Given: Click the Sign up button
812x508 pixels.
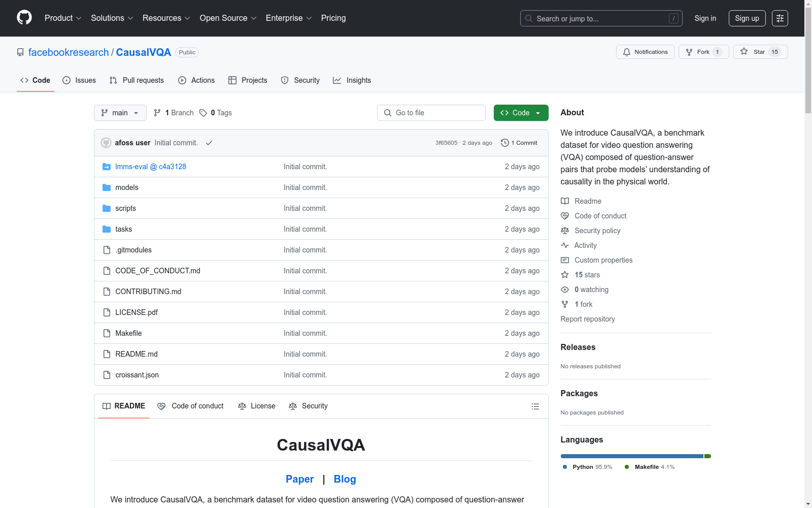Looking at the screenshot, I should (x=747, y=18).
